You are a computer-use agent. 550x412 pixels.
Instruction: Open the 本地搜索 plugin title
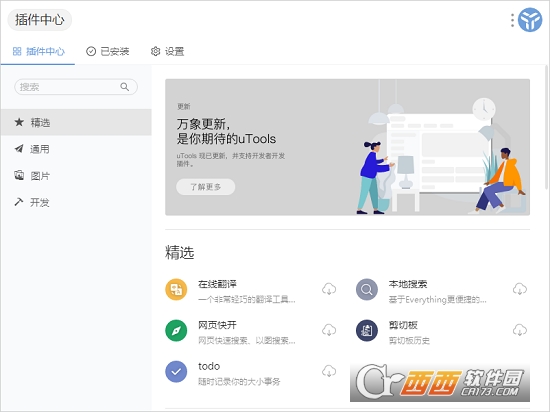coord(408,284)
